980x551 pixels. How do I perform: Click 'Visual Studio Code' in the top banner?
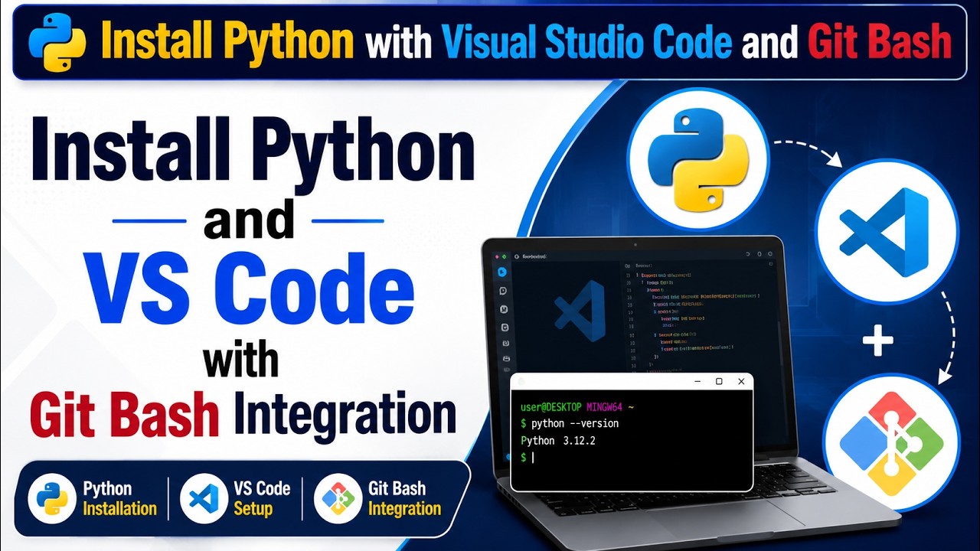[587, 42]
